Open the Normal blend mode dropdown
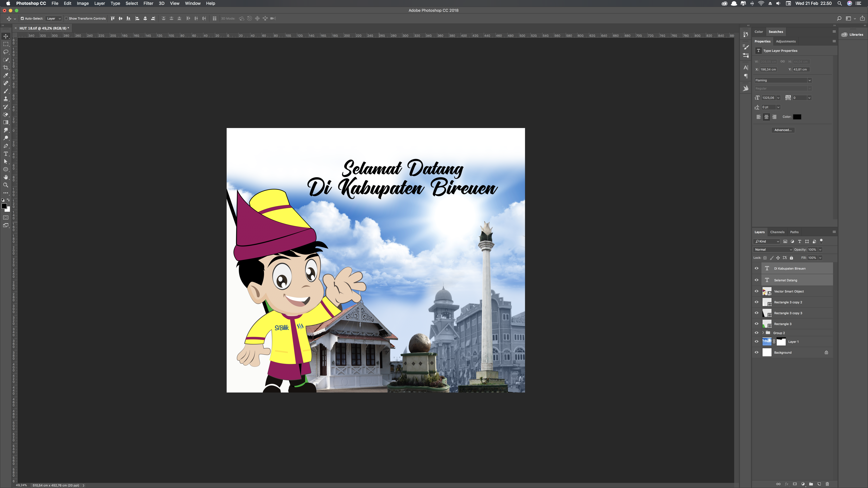This screenshot has width=868, height=488. [x=773, y=250]
